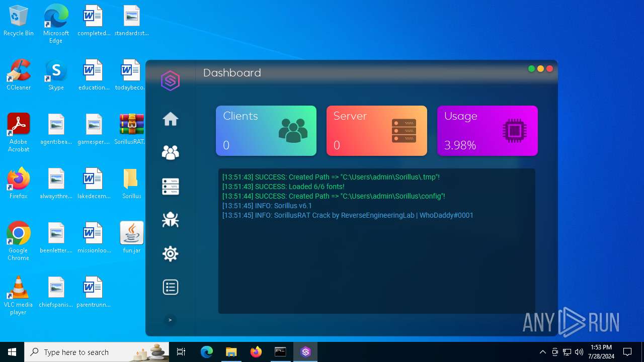Select the VLC media player desktop icon
644x362 pixels.
click(x=19, y=295)
